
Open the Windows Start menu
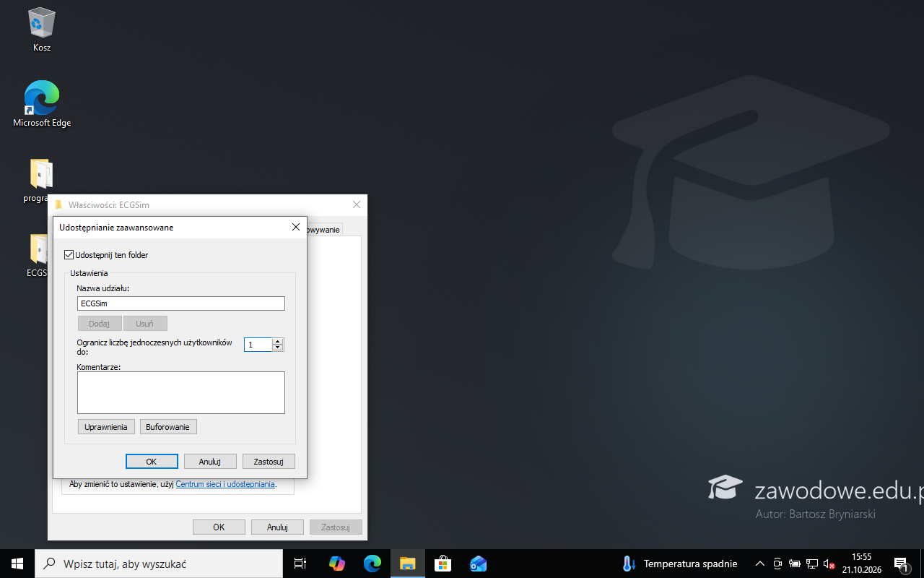click(x=17, y=564)
